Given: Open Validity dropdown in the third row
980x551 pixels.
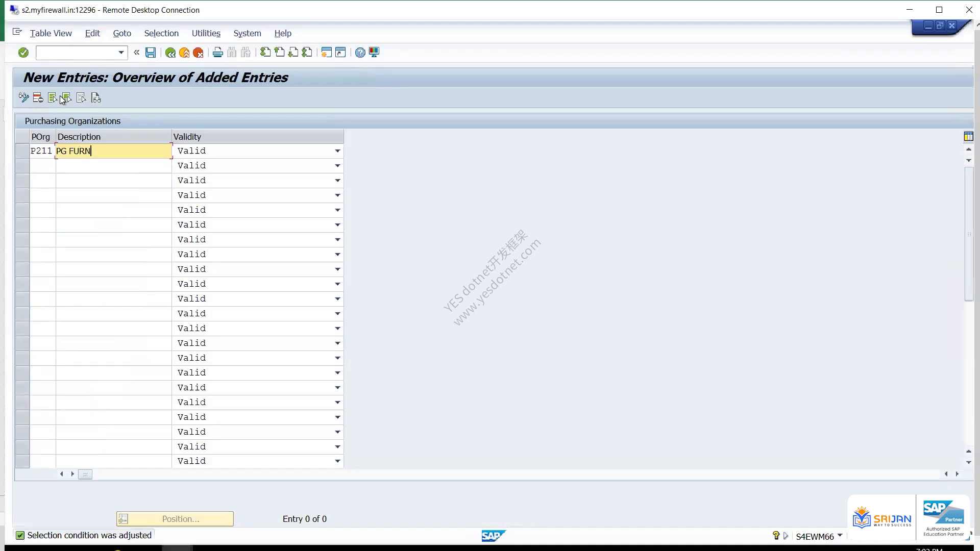Looking at the screenshot, I should (x=337, y=181).
